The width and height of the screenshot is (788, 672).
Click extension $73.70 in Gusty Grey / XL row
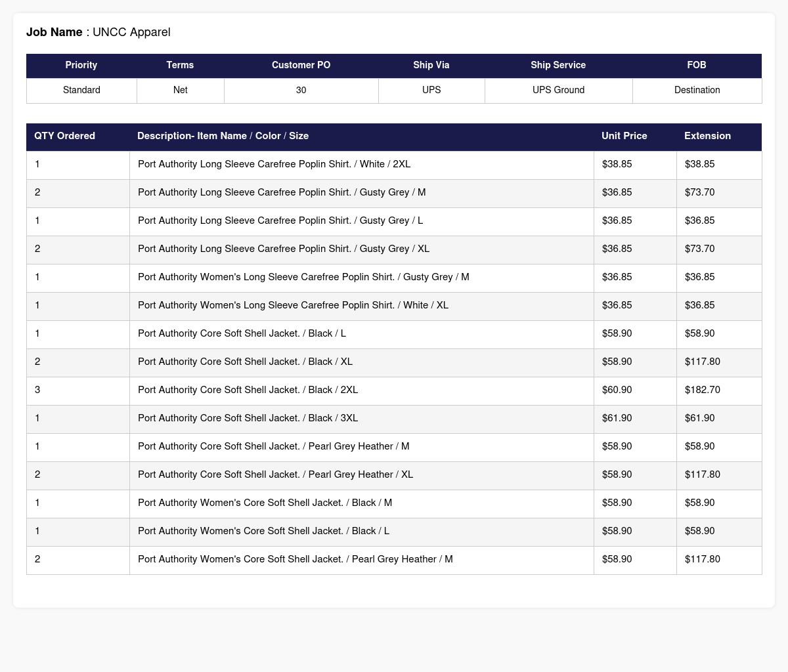tap(719, 250)
